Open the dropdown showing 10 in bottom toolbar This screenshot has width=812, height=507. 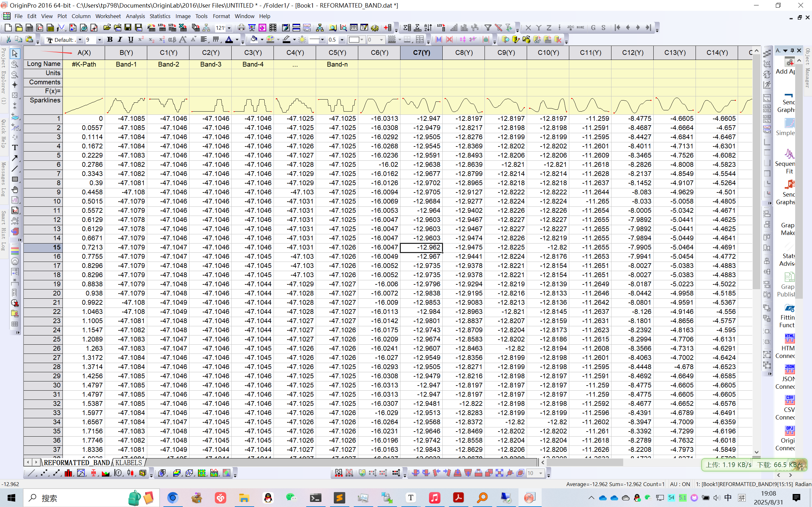[x=541, y=473]
